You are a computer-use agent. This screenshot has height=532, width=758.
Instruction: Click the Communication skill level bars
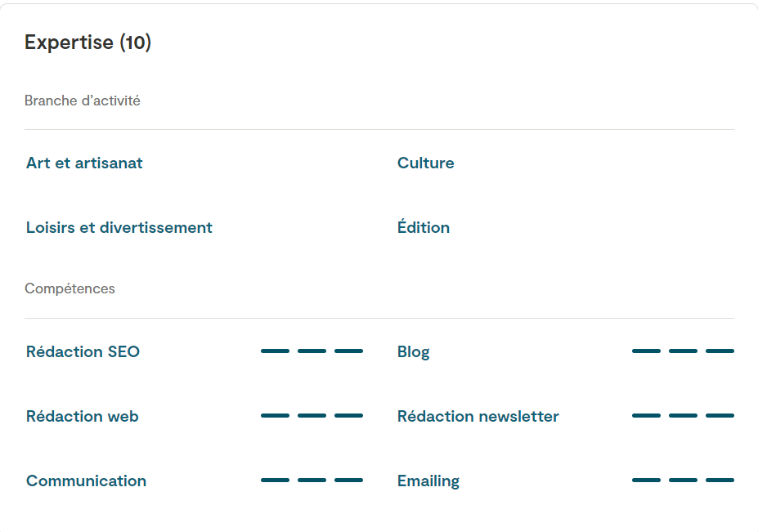pyautogui.click(x=312, y=481)
